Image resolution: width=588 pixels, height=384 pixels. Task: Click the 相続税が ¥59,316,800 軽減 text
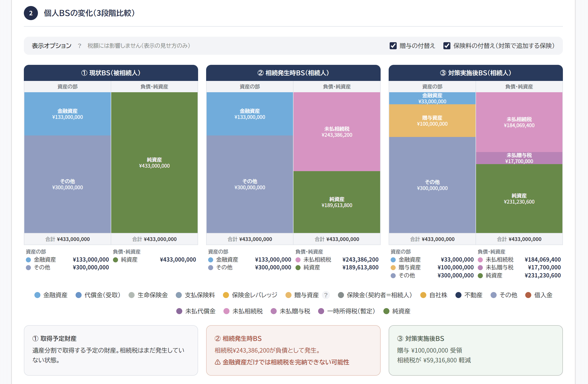(434, 360)
